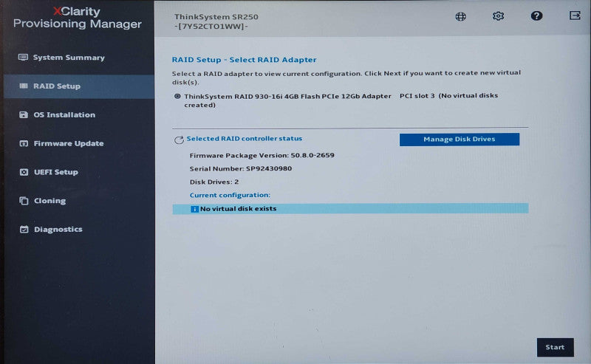The width and height of the screenshot is (591, 364).
Task: Click the Serial Number SP92430980 text
Action: pos(241,168)
